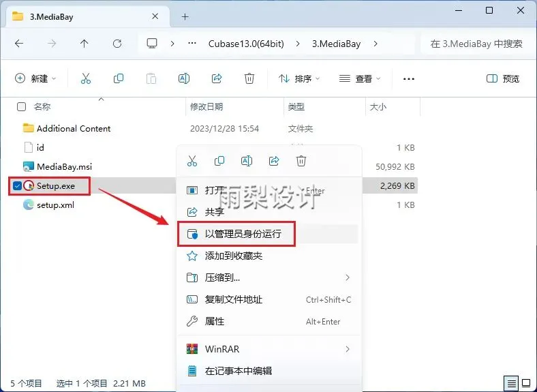
Task: Select 打开 in the context menu
Action: (x=269, y=190)
